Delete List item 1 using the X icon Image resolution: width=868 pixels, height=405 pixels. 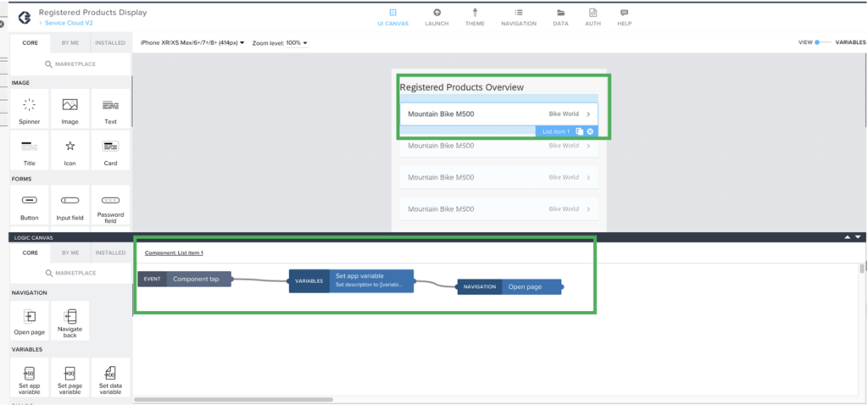coord(590,131)
